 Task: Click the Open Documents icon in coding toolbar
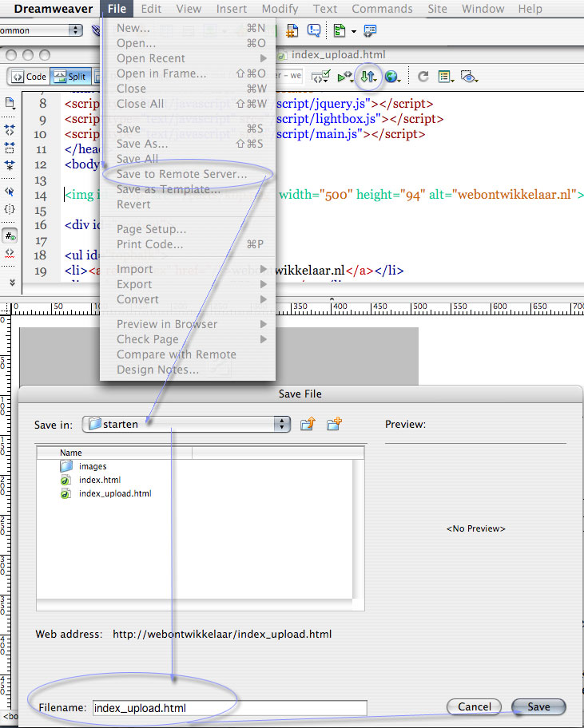tap(10, 104)
